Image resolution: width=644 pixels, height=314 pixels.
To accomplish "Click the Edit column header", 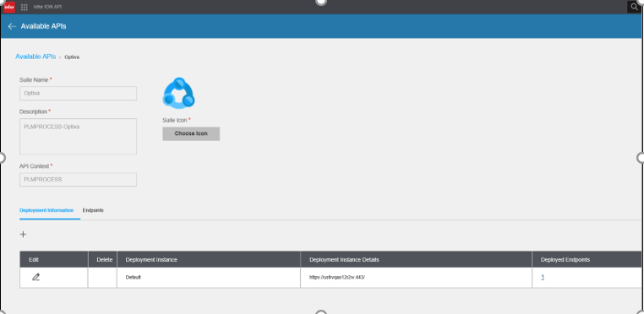I will click(54, 259).
